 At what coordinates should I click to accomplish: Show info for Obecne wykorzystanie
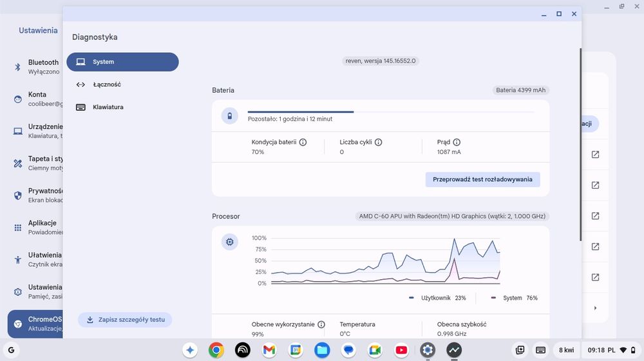tap(321, 324)
